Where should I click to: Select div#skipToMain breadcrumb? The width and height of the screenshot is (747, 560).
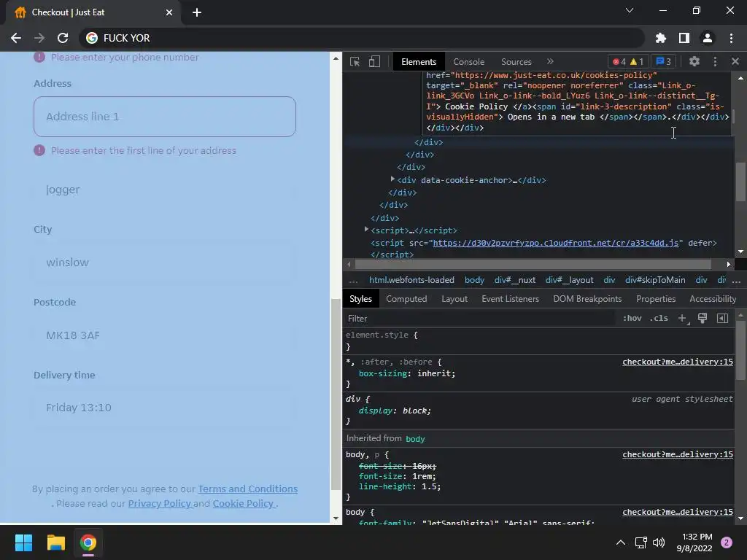pos(655,280)
